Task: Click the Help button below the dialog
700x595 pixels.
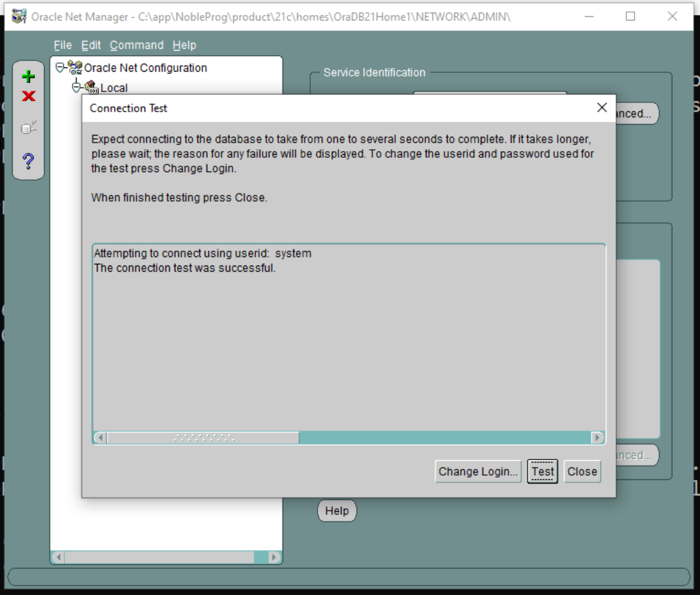Action: [337, 511]
